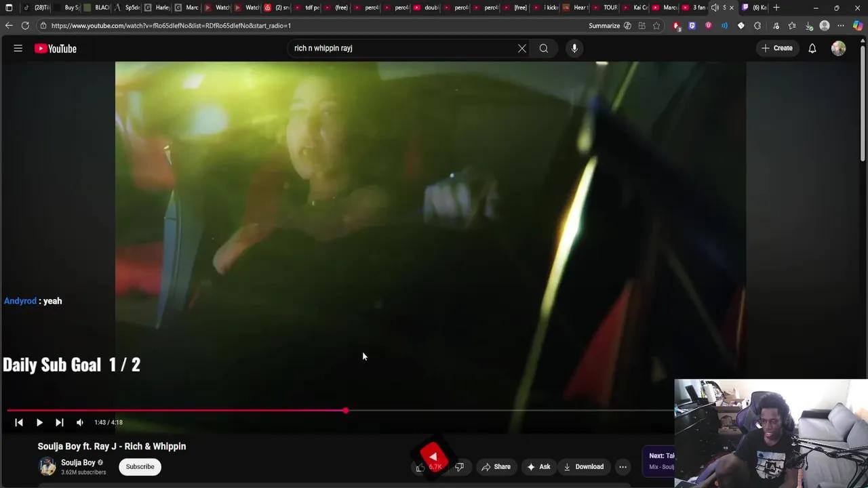Viewport: 868px width, 488px height.
Task: Open the split screen icon in address bar
Action: coord(642,26)
